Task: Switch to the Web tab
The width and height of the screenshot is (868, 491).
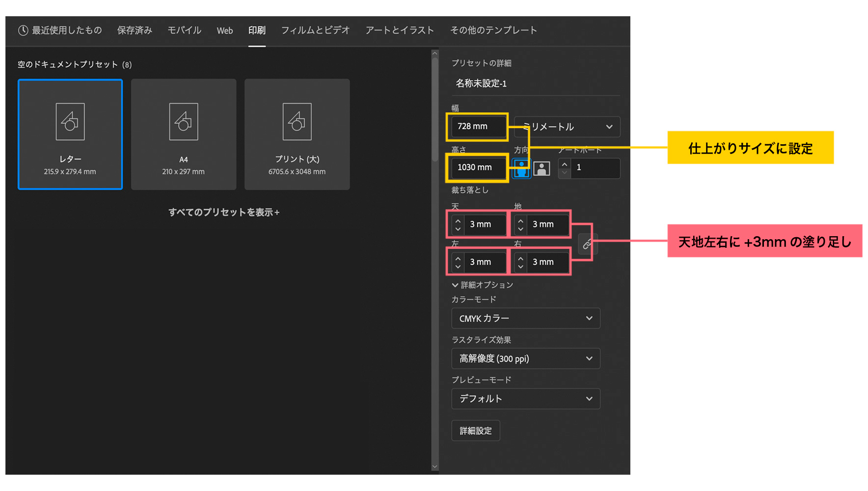Action: click(x=225, y=30)
